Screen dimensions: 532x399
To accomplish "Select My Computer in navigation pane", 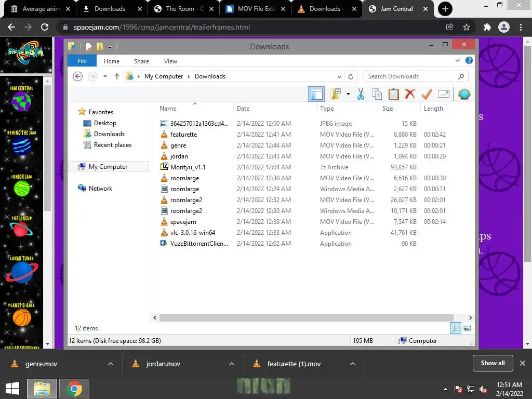I will [108, 167].
